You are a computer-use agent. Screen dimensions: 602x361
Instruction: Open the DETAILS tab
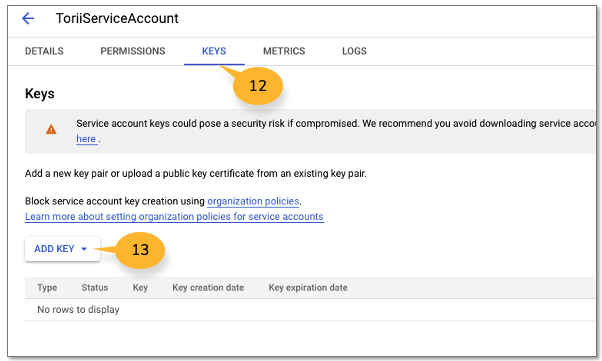point(44,51)
